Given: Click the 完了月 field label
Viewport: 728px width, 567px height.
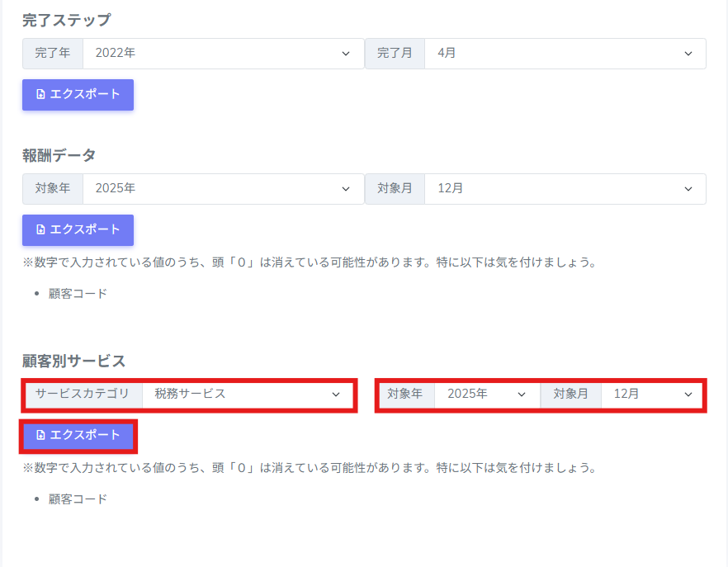Looking at the screenshot, I should click(x=395, y=53).
